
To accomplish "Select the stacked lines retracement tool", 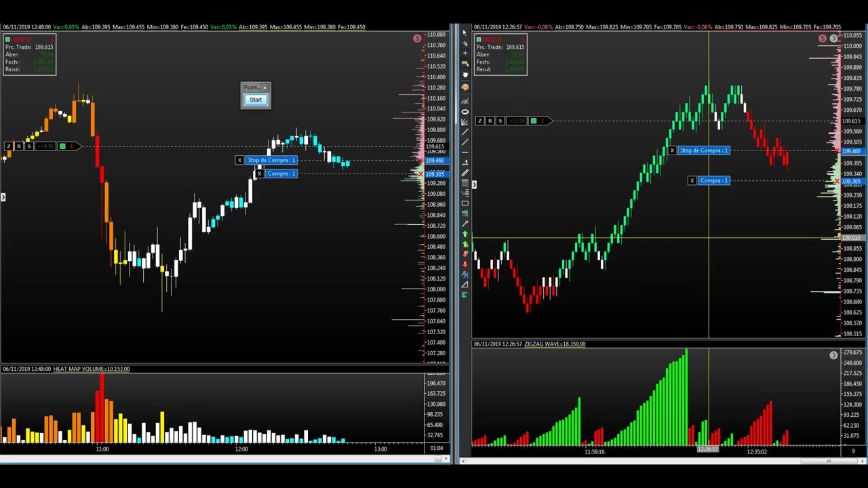I will coord(465,183).
